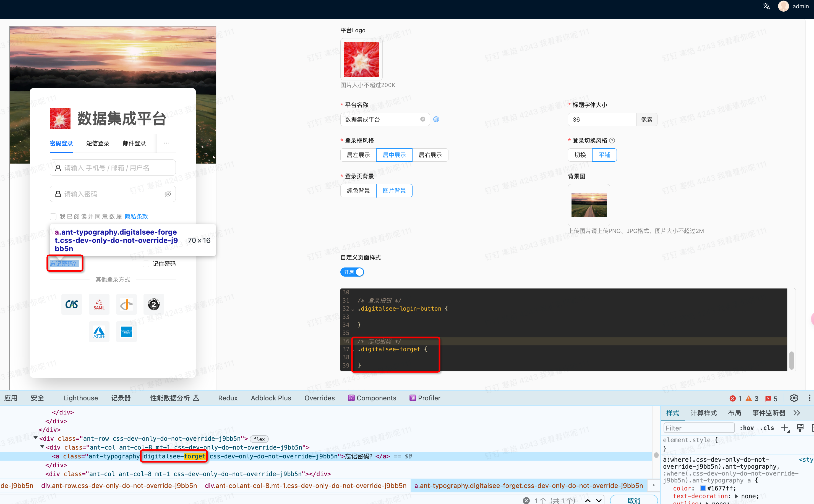Screen dimensions: 814x504
Task: Open the Profiler DevTools tab
Action: 425,398
